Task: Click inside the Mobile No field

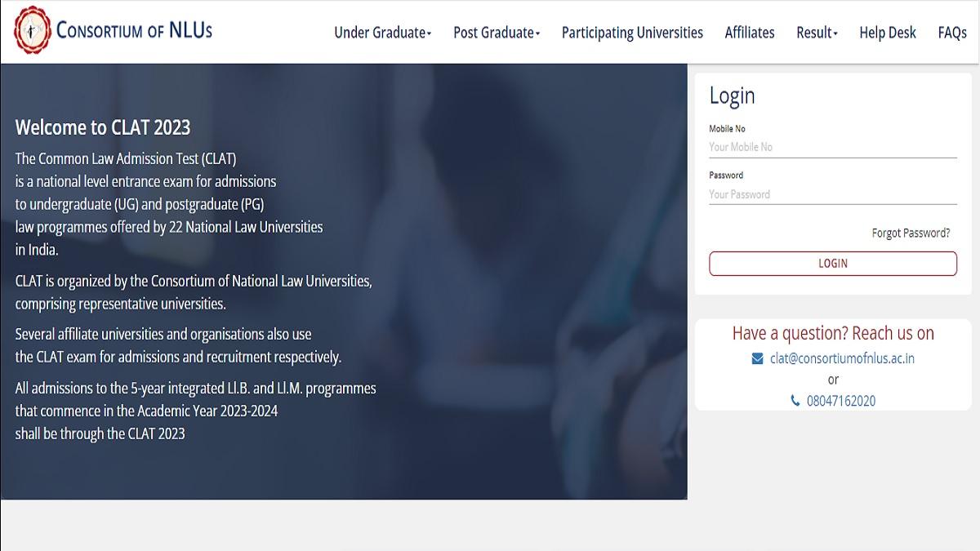Action: 832,147
